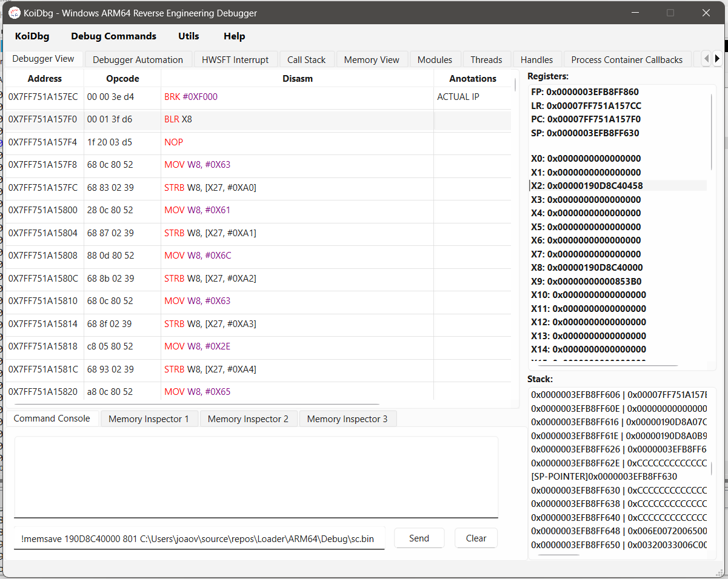
Task: Switch to Memory Inspector 1 tab
Action: (x=149, y=419)
